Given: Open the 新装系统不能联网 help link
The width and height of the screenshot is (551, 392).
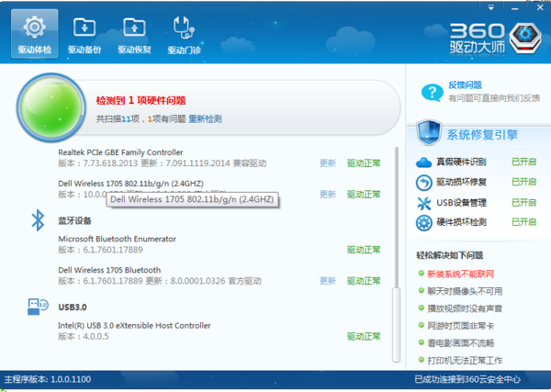Looking at the screenshot, I should point(461,274).
